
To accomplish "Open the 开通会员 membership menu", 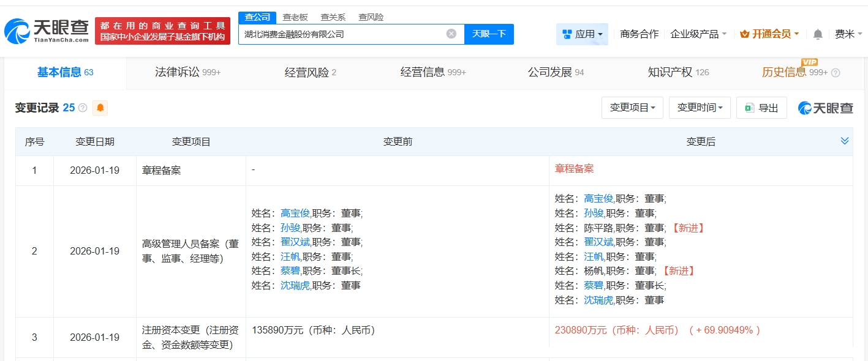I will click(x=769, y=34).
